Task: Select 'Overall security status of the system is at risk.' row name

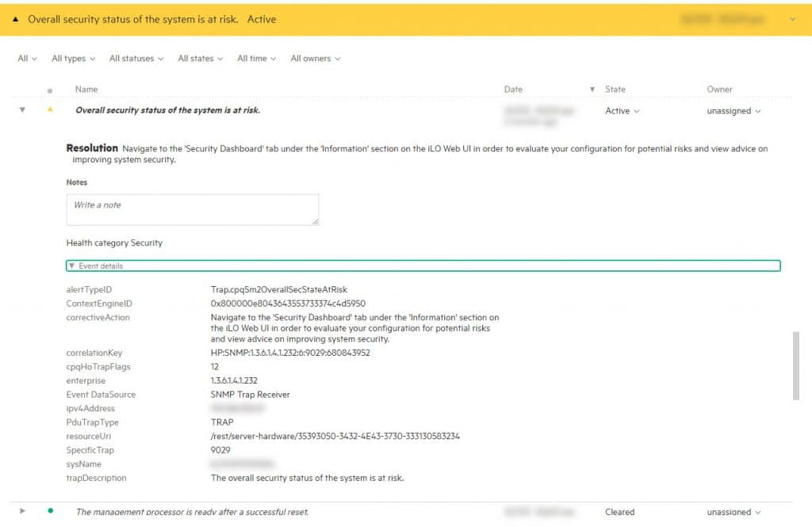Action: 168,109
